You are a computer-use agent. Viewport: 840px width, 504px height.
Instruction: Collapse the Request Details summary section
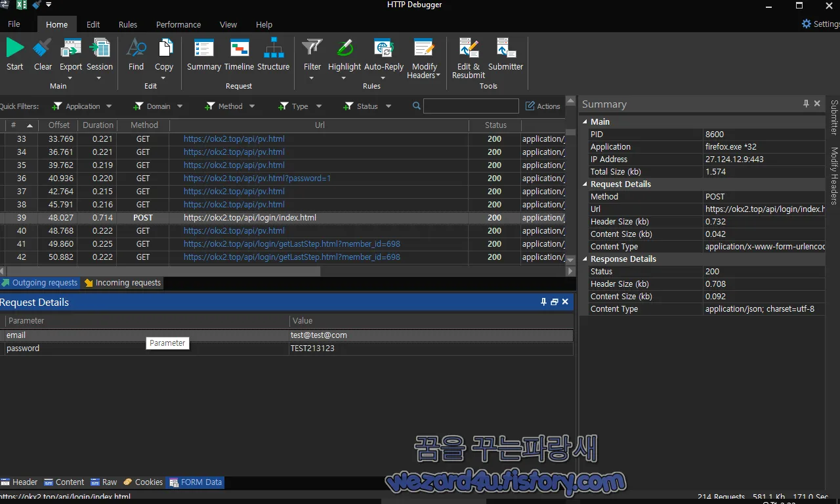(x=585, y=184)
